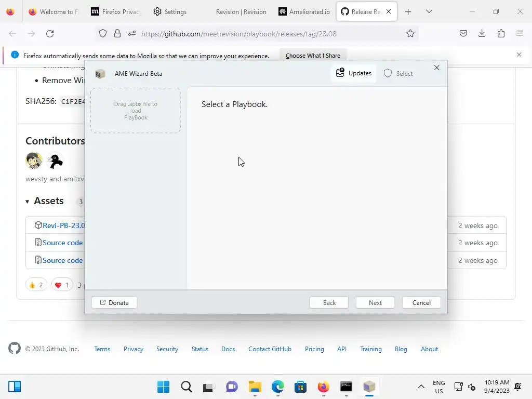Viewport: 532px width, 399px height.
Task: Open File Explorer from the taskbar
Action: (x=255, y=387)
